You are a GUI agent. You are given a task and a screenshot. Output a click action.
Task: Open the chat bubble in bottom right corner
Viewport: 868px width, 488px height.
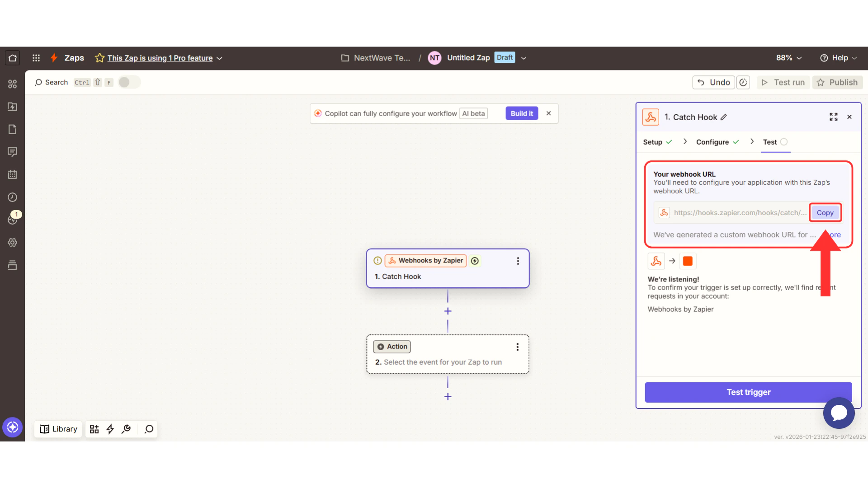coord(839,413)
